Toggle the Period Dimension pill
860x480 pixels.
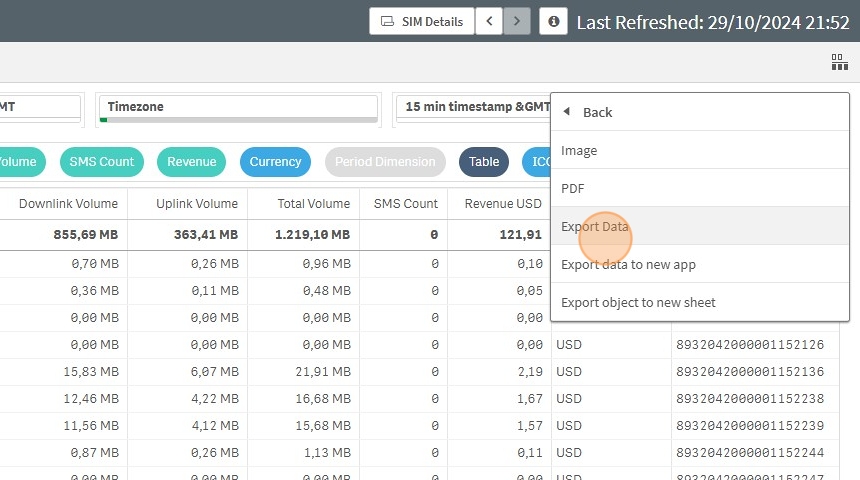[x=385, y=162]
